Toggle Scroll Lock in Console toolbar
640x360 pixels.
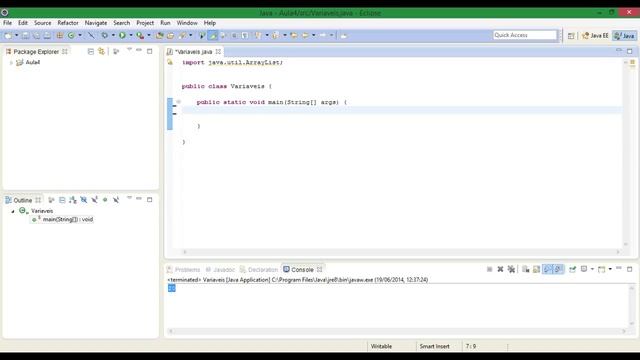[x=536, y=269]
